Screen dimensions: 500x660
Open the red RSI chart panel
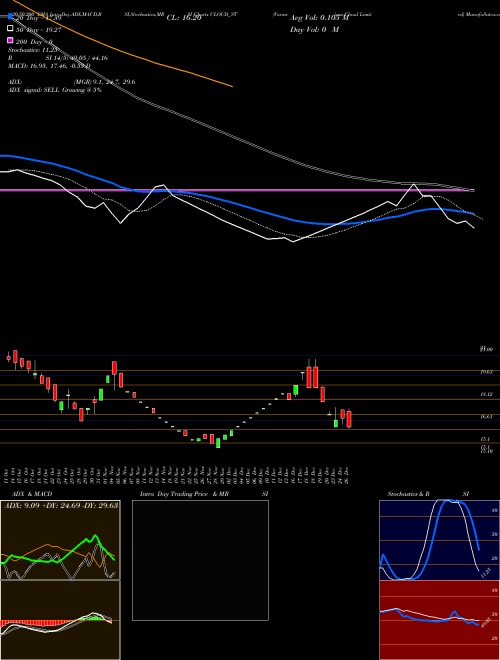click(x=439, y=620)
